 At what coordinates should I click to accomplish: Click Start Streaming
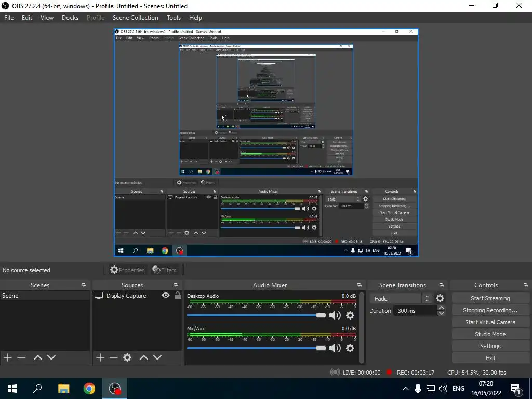point(490,298)
